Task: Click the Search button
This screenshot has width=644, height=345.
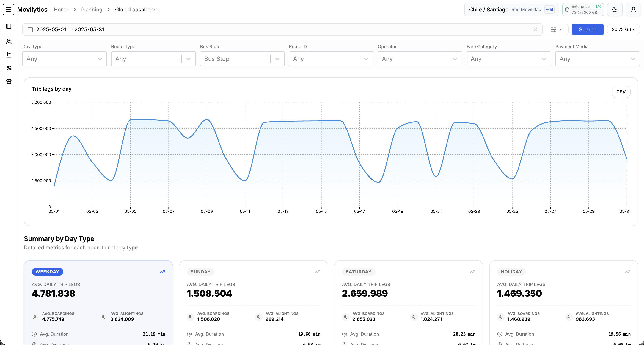Action: [x=588, y=29]
